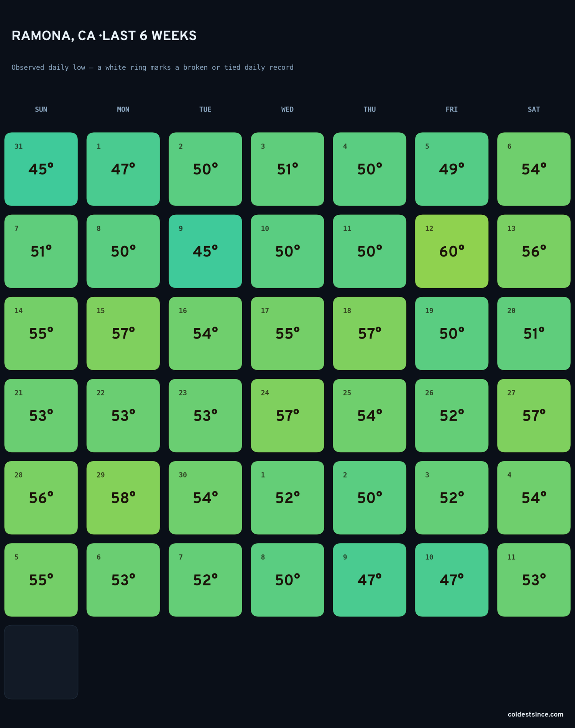Click the day 12 tile with 60°

[452, 251]
